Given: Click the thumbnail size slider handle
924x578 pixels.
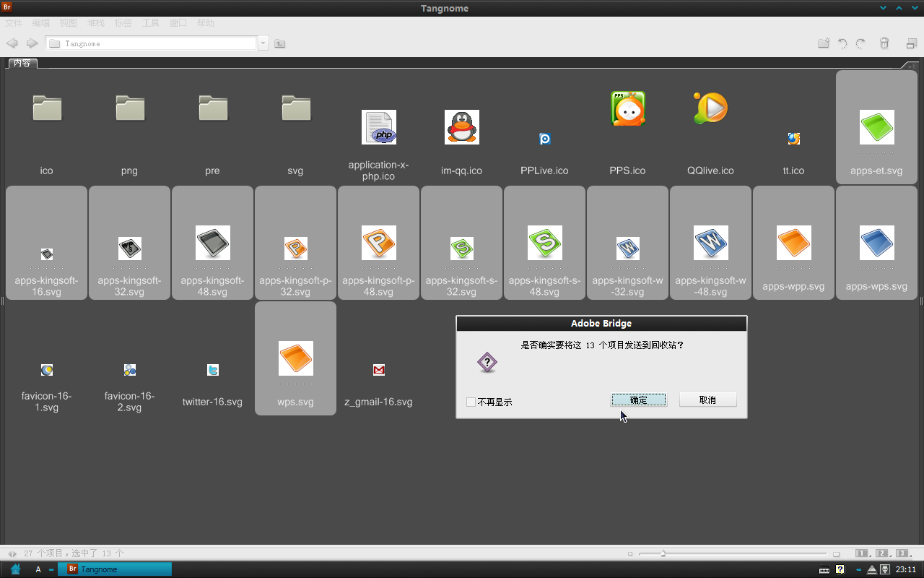Looking at the screenshot, I should [663, 553].
